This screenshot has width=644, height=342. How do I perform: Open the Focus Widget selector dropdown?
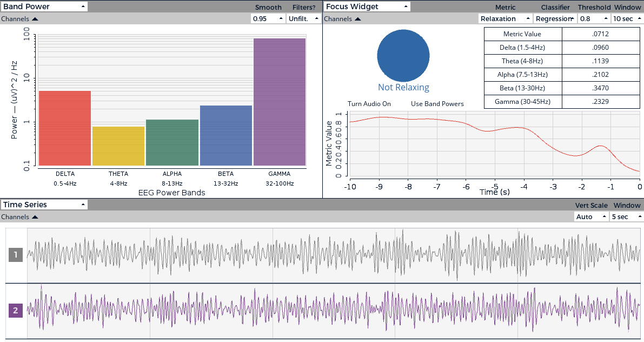[366, 6]
